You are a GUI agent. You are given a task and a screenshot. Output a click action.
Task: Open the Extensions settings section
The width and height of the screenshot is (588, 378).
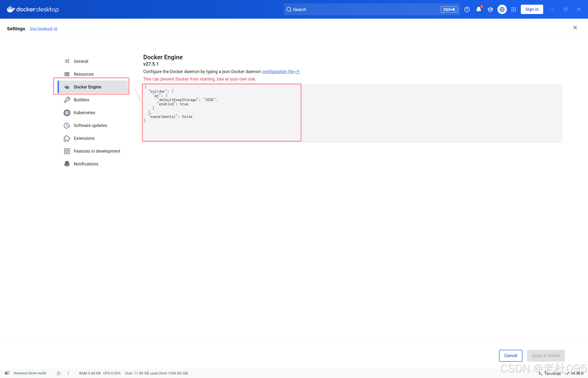coord(84,138)
